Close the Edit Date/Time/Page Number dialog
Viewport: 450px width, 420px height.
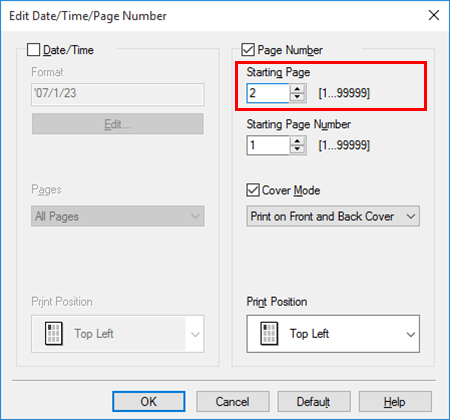[434, 15]
